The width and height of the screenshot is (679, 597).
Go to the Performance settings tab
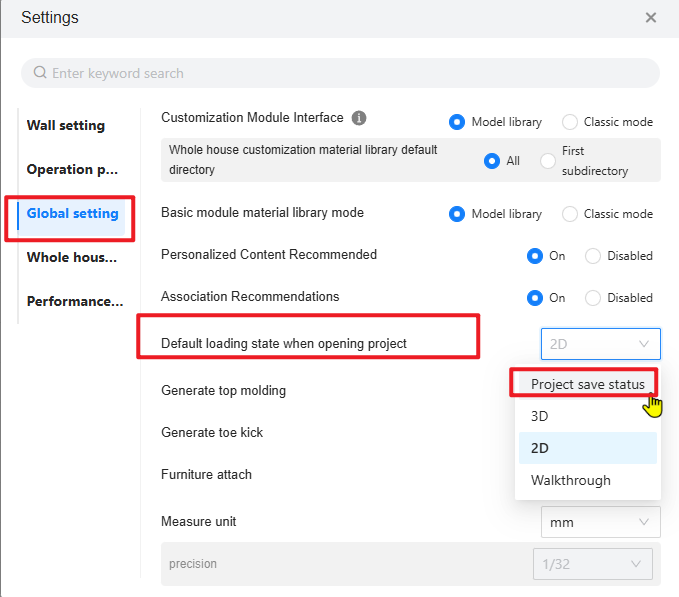click(x=75, y=302)
